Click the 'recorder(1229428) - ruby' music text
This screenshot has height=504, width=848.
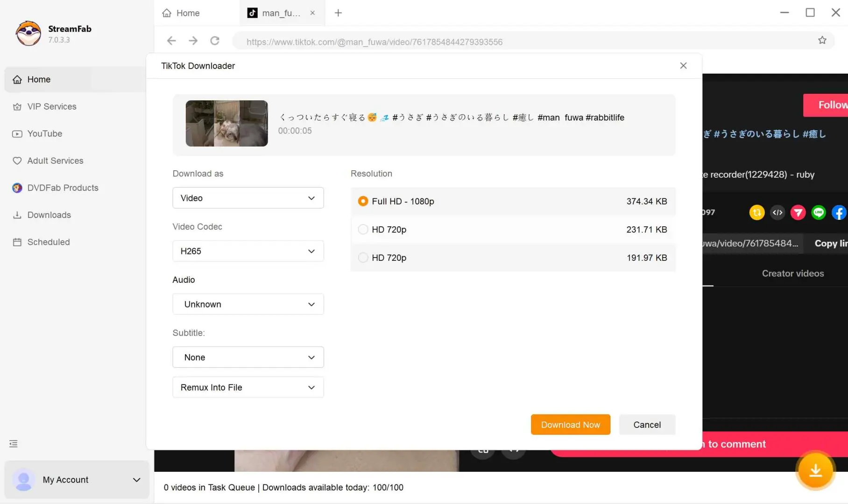point(762,175)
